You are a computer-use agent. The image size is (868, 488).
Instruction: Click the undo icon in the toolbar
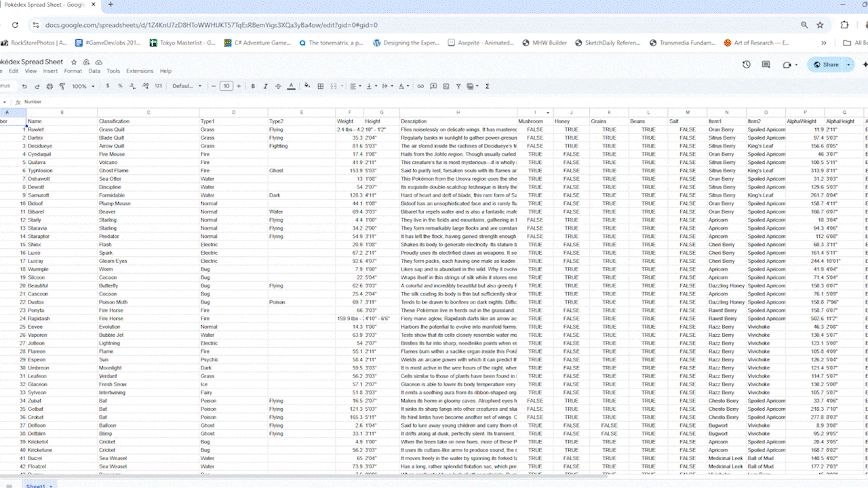(x=24, y=86)
